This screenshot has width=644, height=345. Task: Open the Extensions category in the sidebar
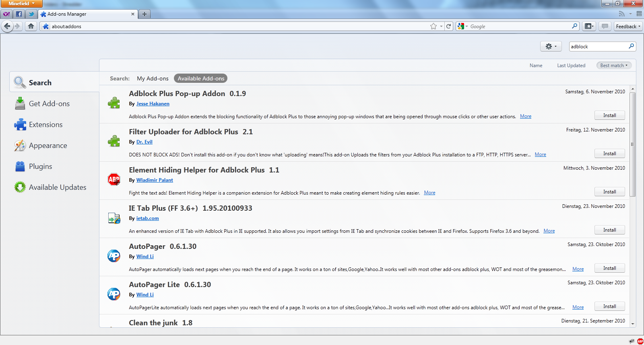click(x=45, y=125)
